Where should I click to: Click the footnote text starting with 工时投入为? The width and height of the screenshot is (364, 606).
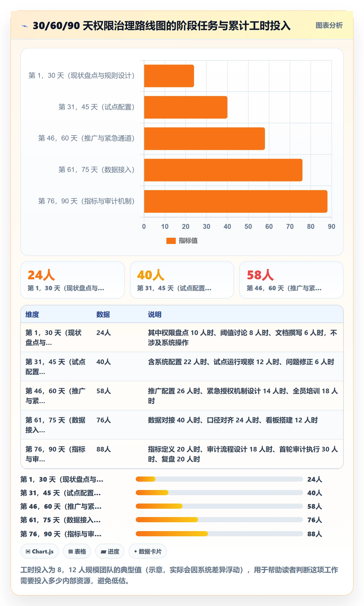tap(179, 575)
